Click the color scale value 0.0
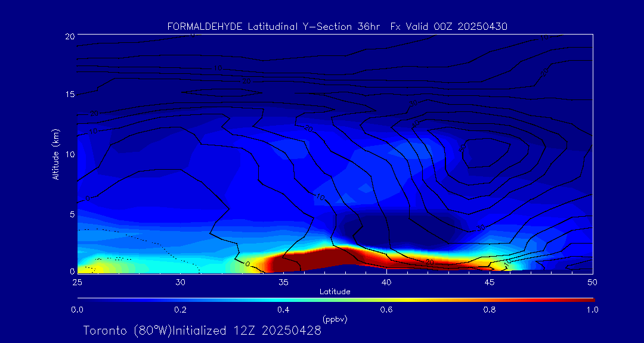This screenshot has width=644, height=343. click(77, 310)
